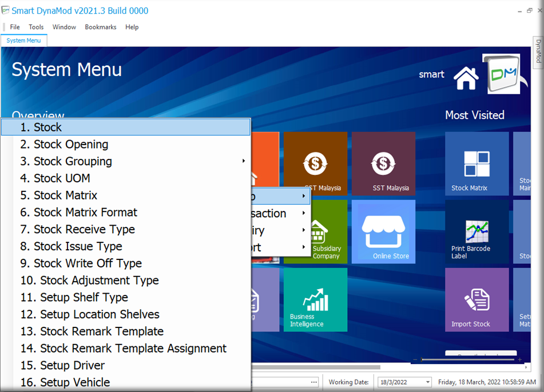The height and width of the screenshot is (392, 544).
Task: Choose '5. Stock Matrix' menu entry
Action: click(66, 195)
